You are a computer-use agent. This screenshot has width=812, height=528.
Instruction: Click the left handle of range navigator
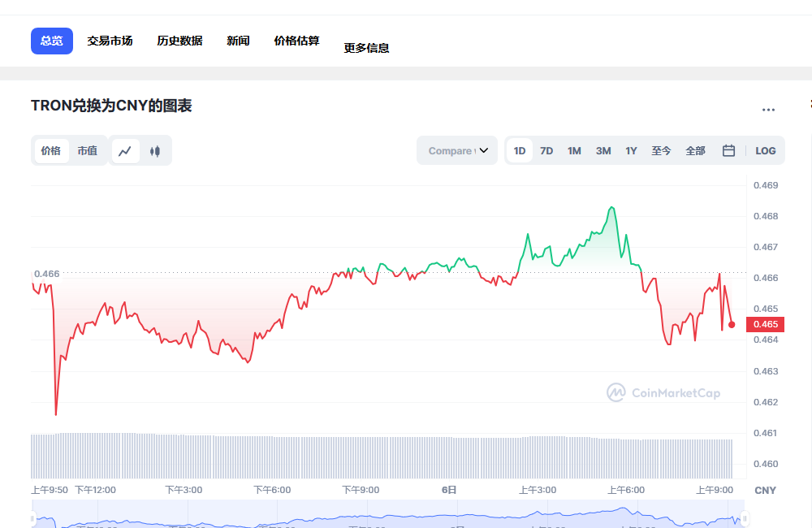click(x=32, y=518)
